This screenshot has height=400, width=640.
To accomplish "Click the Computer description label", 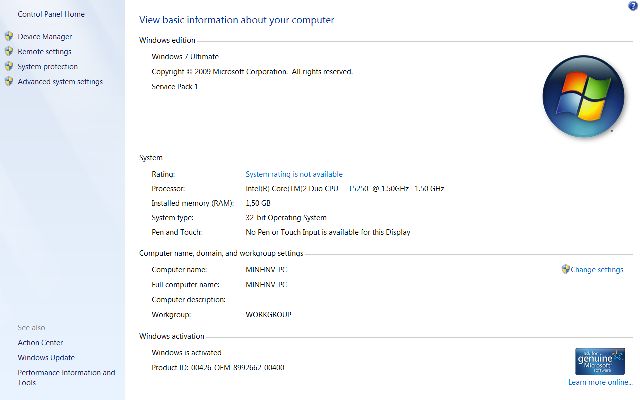I will 189,299.
